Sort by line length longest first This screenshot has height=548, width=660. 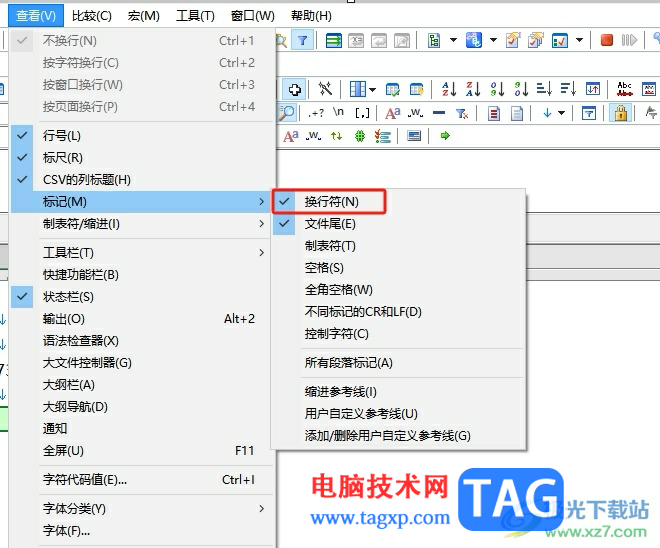(x=568, y=89)
